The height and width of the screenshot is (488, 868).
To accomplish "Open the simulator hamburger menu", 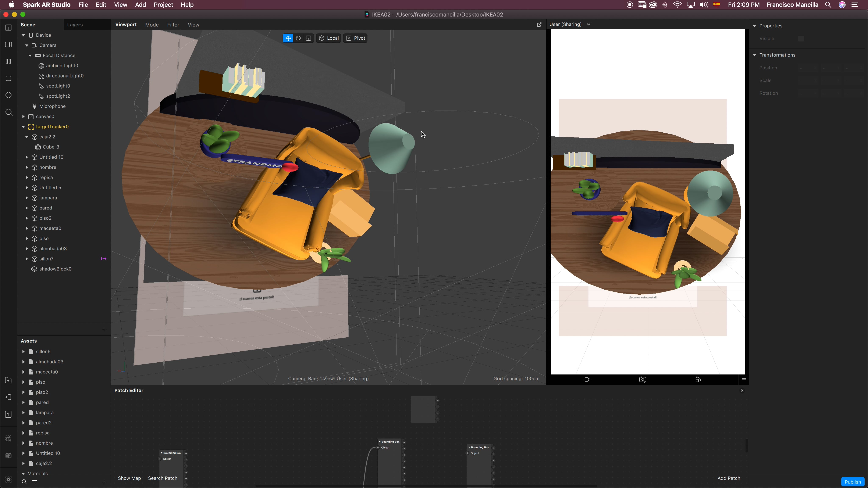I will (744, 380).
